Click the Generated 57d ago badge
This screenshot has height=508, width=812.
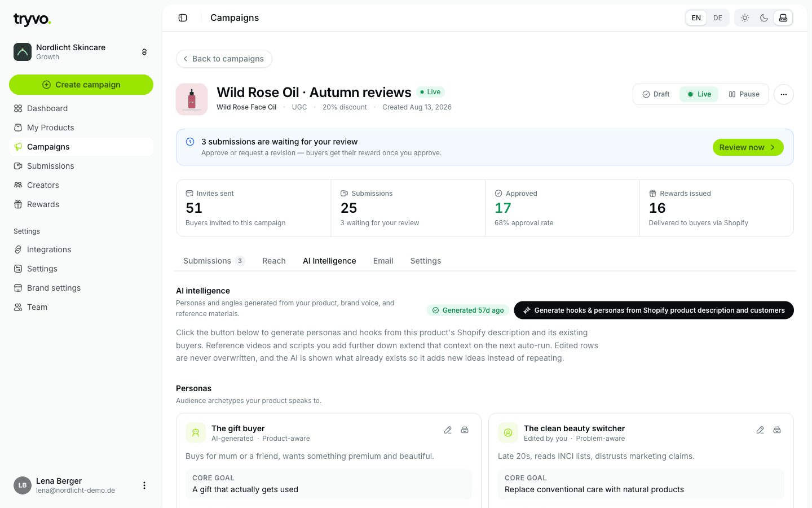(x=468, y=310)
